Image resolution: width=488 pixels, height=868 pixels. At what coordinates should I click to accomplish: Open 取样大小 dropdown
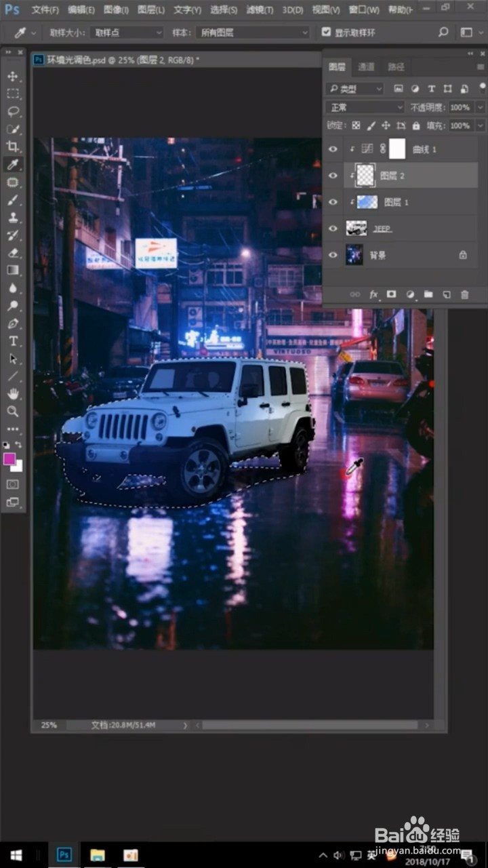(x=127, y=33)
